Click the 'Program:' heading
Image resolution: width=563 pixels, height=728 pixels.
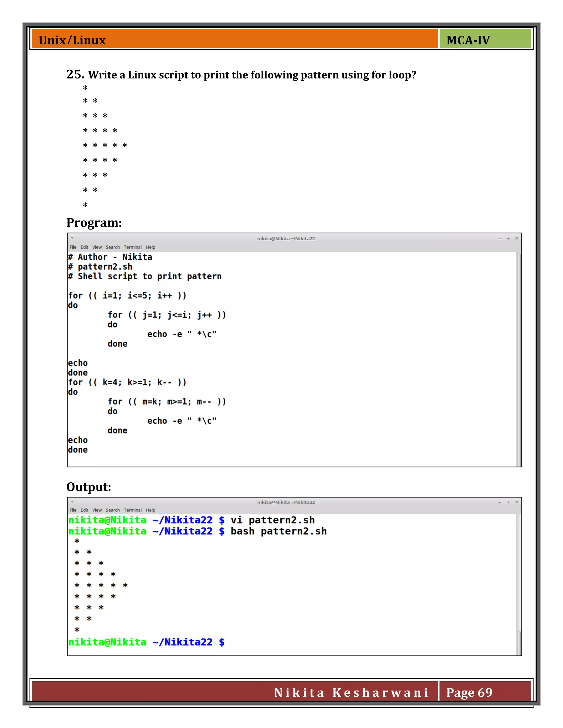click(x=94, y=223)
